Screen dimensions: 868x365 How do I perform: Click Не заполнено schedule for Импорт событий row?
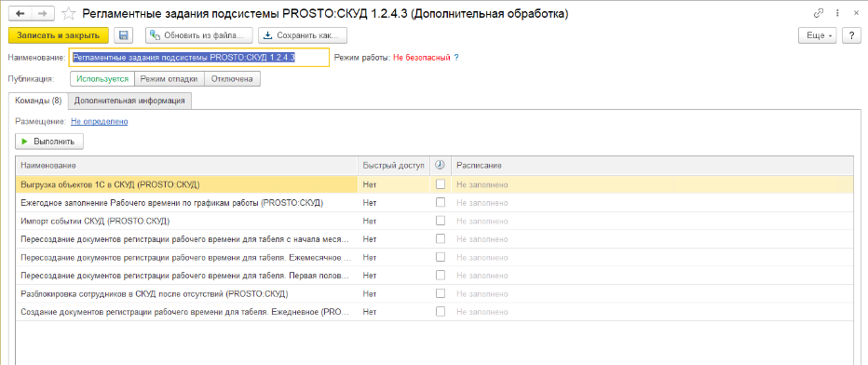tap(652, 222)
